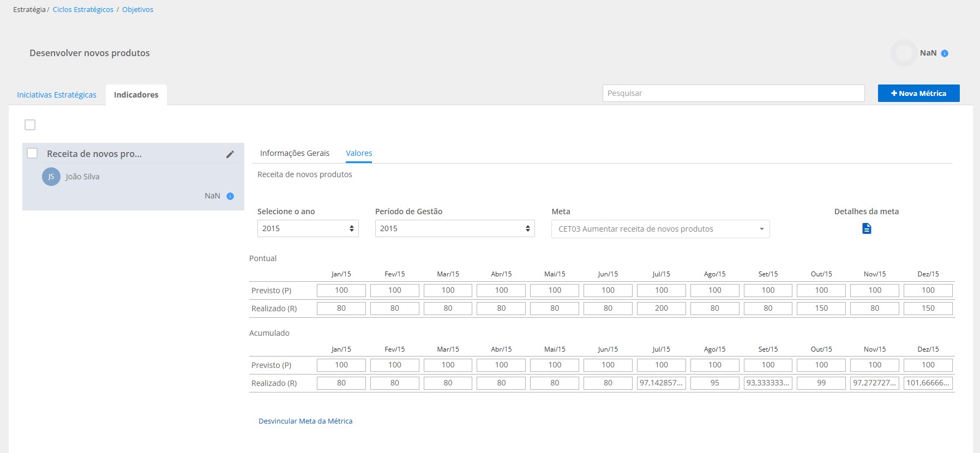The image size is (980, 453).
Task: Select the Valores tab
Action: tap(359, 153)
